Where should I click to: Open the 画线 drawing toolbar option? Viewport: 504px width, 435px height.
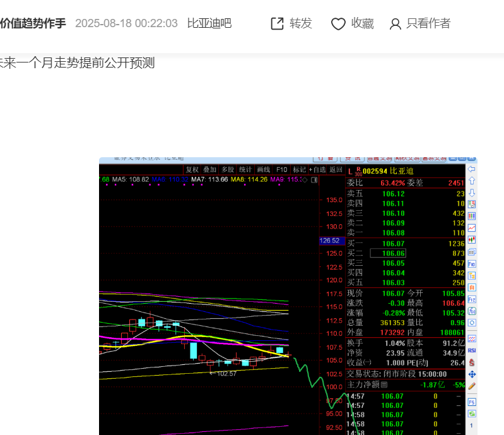point(263,170)
